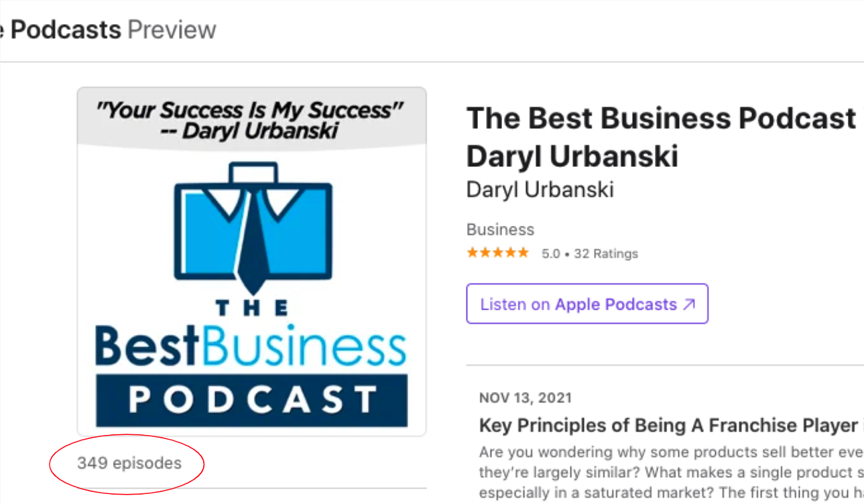Screen dimensions: 864x504
Task: Click the red oval annotation outline
Action: (x=127, y=462)
